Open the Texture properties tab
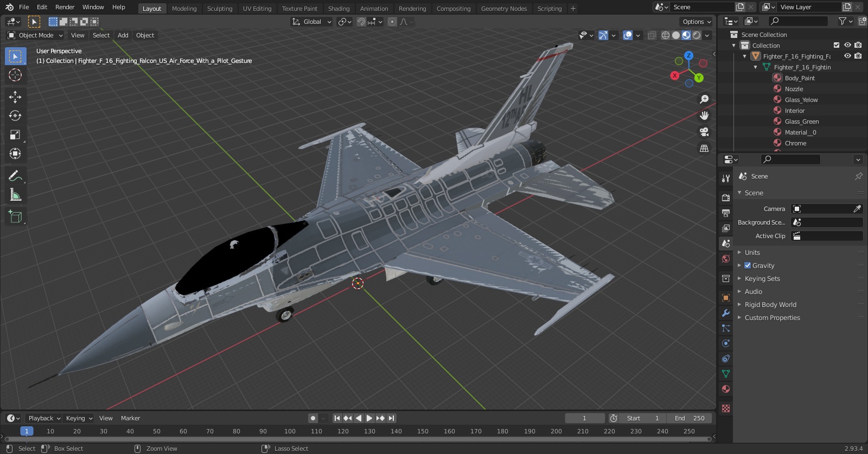The image size is (868, 454). tap(726, 408)
